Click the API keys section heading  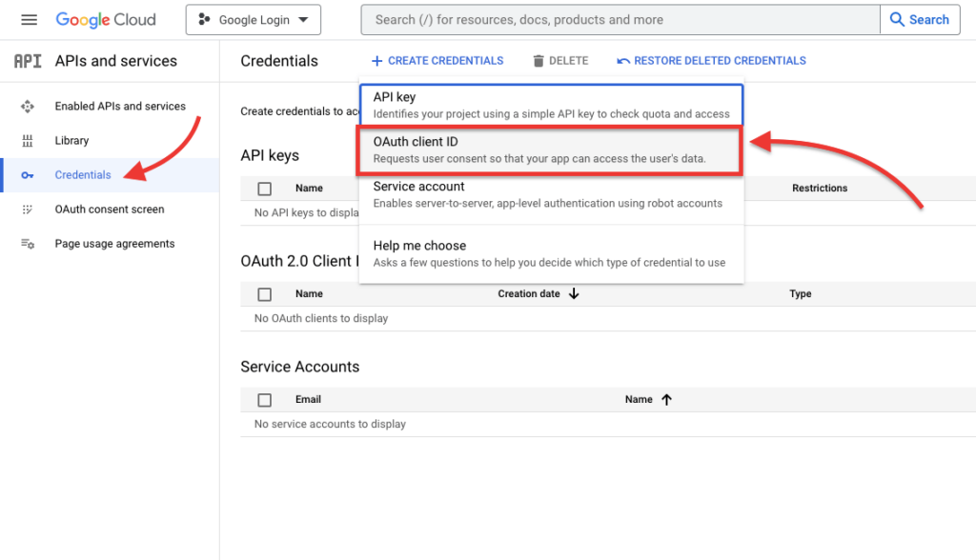pos(270,155)
